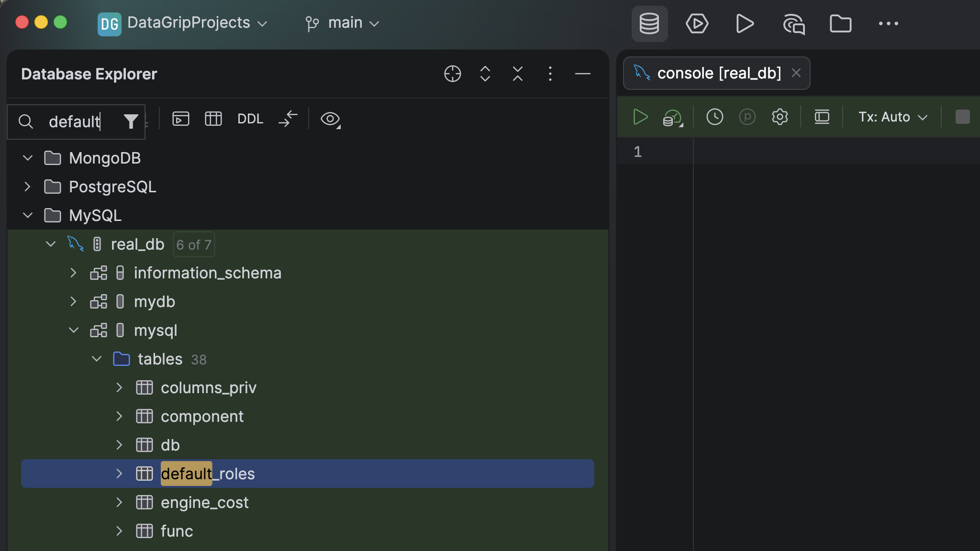Click the 6 of 7 schemas badge
The image size is (980, 551).
194,244
